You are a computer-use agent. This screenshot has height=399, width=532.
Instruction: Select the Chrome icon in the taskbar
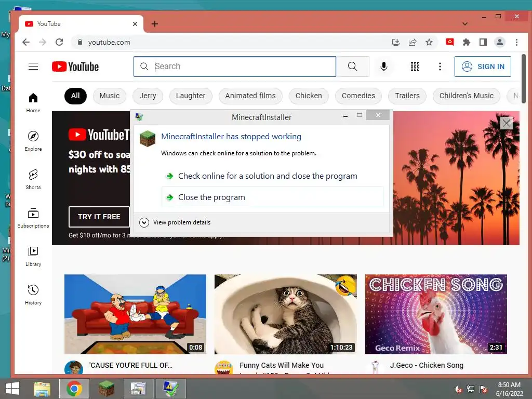[x=74, y=389]
